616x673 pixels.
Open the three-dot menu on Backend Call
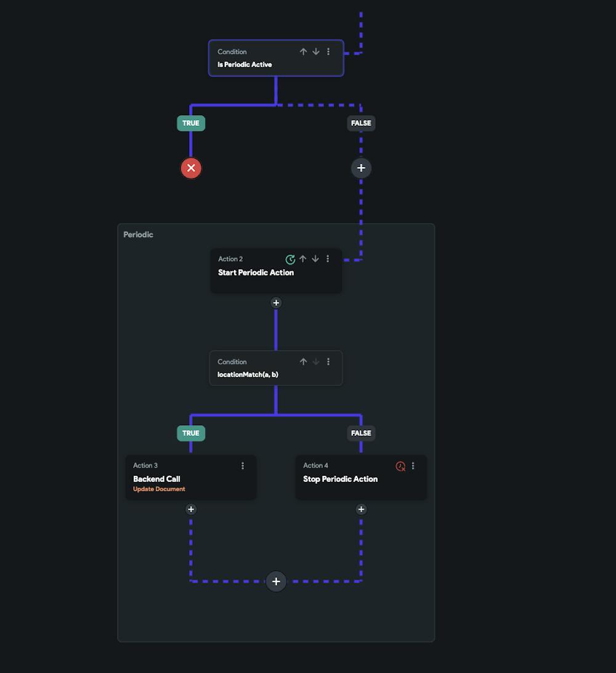coord(243,466)
